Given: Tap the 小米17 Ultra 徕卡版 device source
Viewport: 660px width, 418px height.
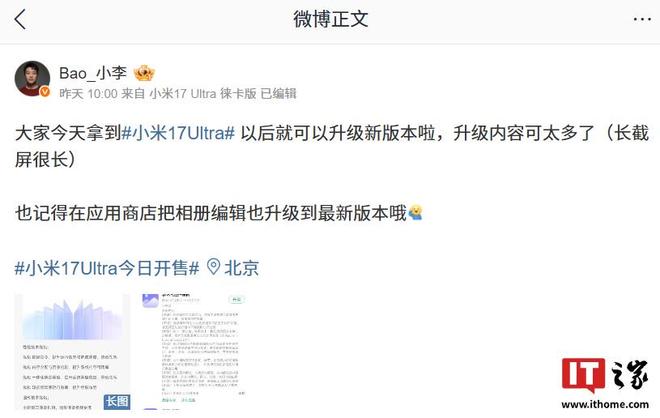Looking at the screenshot, I should [x=203, y=93].
